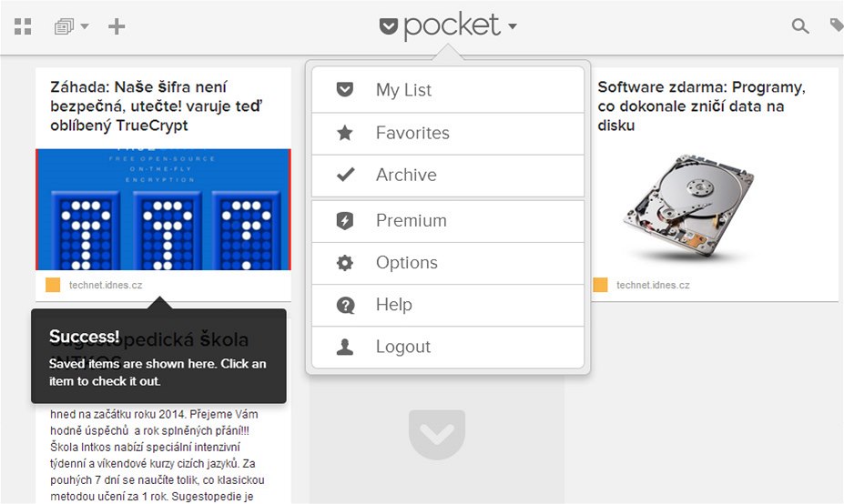Click the question mark Help icon
The height and width of the screenshot is (504, 844).
click(x=345, y=305)
